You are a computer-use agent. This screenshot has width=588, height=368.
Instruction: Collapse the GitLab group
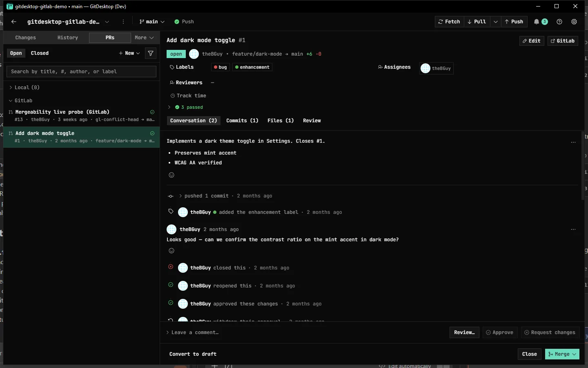[x=20, y=101]
